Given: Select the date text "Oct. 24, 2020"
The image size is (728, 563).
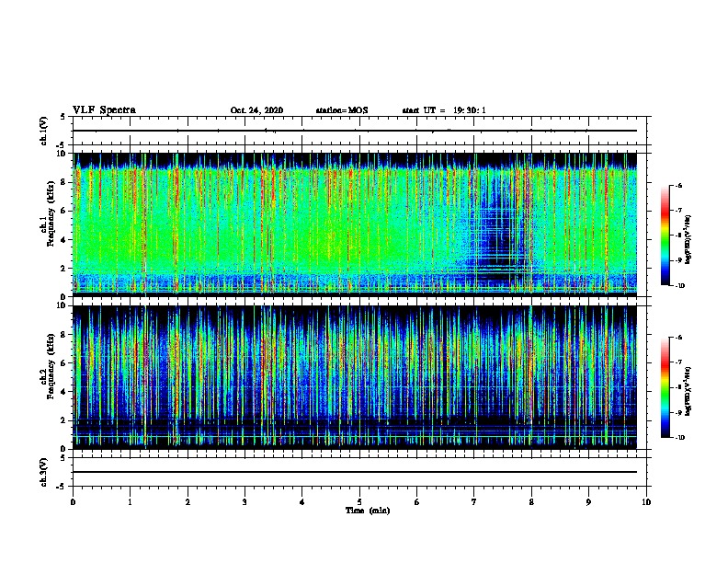Looking at the screenshot, I should (256, 110).
